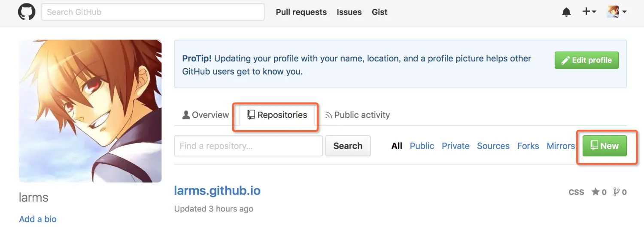Expand the plus create-new dropdown
The image size is (644, 229).
coord(589,12)
